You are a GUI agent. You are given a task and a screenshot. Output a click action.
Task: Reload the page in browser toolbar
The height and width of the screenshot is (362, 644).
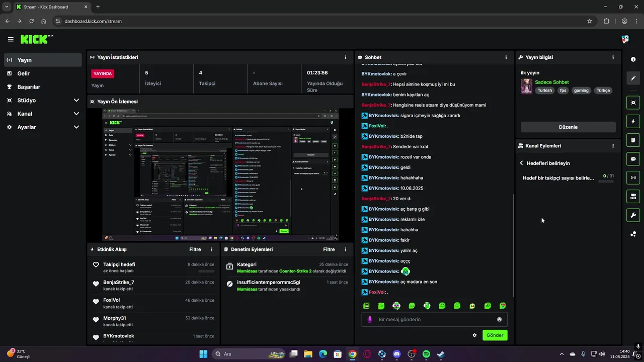point(31,21)
